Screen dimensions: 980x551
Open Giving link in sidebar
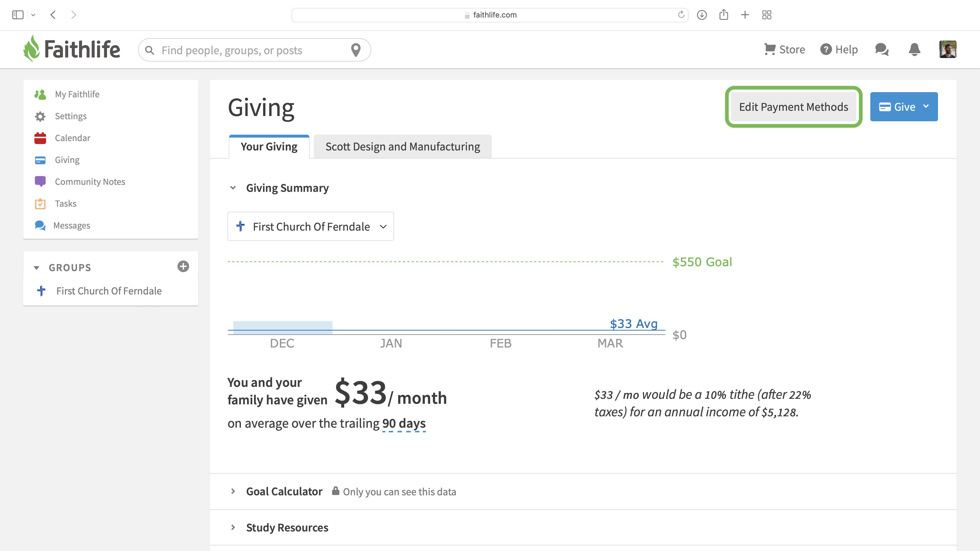click(x=67, y=160)
